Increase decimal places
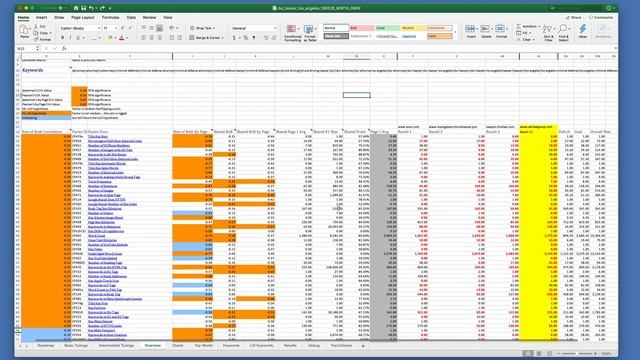640x360 pixels. [x=265, y=38]
